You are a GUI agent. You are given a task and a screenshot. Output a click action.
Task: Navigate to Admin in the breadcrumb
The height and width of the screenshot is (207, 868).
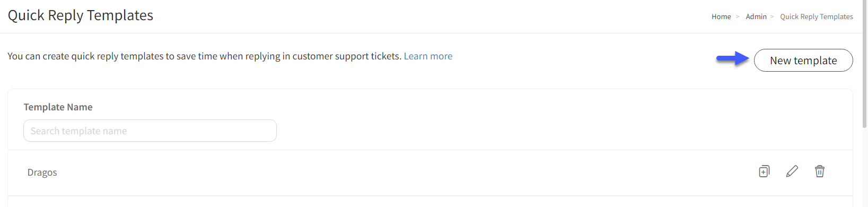click(756, 16)
